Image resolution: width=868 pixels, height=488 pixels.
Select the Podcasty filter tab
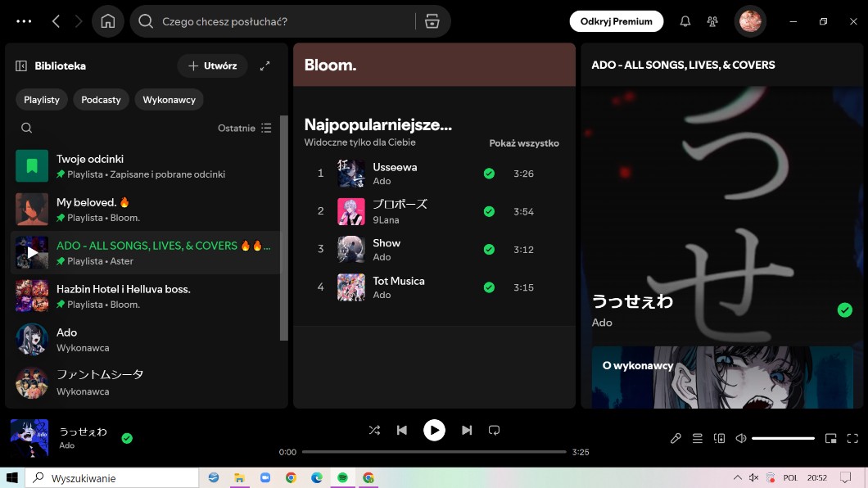tap(101, 100)
